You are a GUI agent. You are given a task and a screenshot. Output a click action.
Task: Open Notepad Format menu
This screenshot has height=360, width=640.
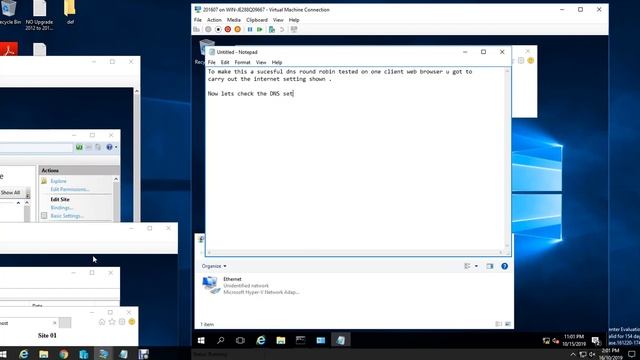pyautogui.click(x=242, y=62)
